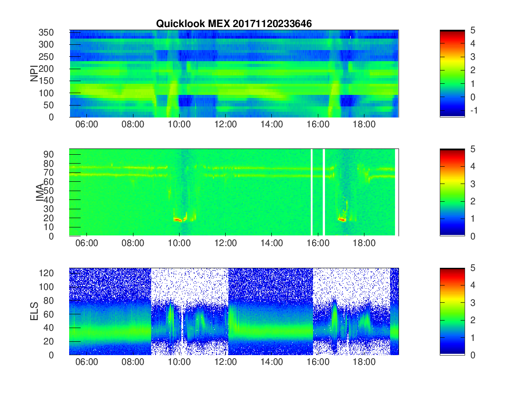
Task: Click the 06:00 tick under the NPI plot
Action: pos(87,125)
